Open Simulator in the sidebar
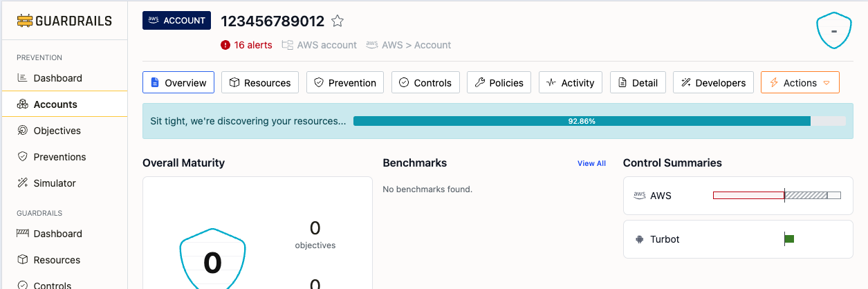The image size is (868, 289). (55, 183)
